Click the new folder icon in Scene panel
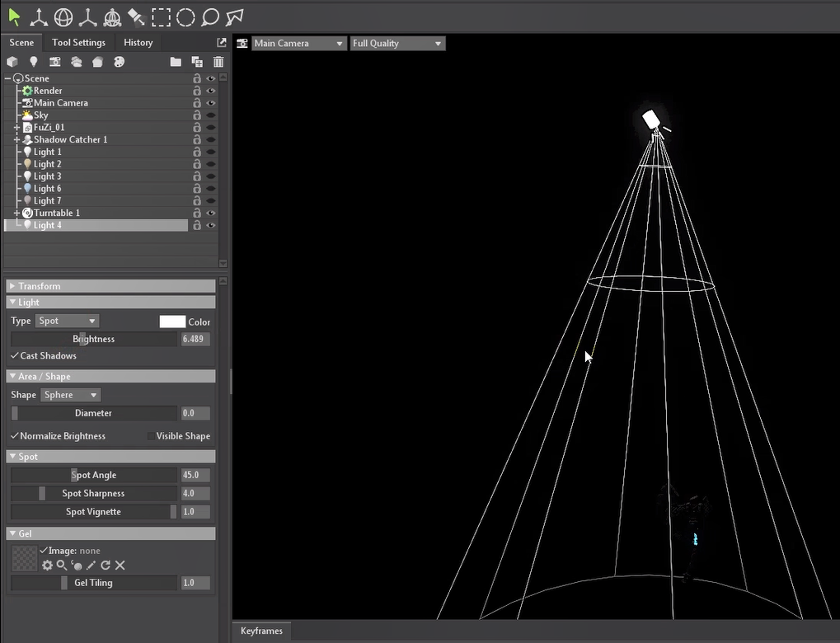The height and width of the screenshot is (643, 840). pyautogui.click(x=176, y=62)
